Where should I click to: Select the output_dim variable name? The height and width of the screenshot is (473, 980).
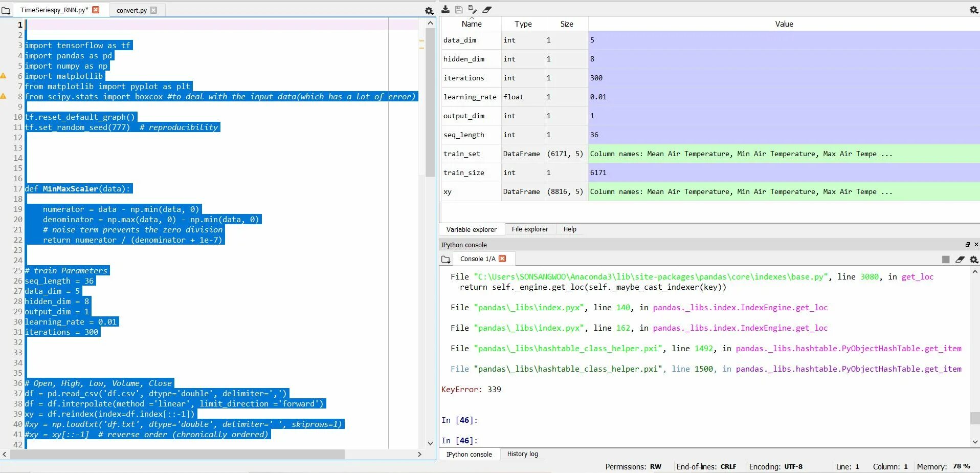click(x=463, y=116)
